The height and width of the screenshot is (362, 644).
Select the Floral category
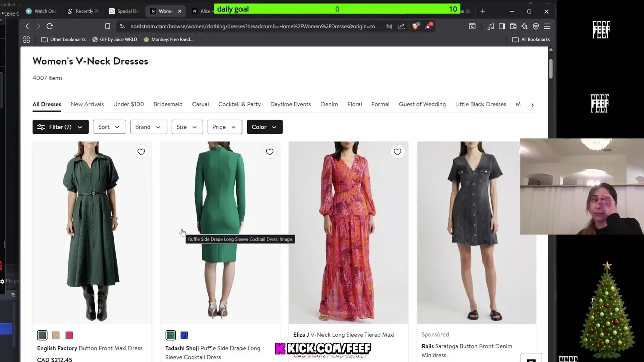[354, 104]
